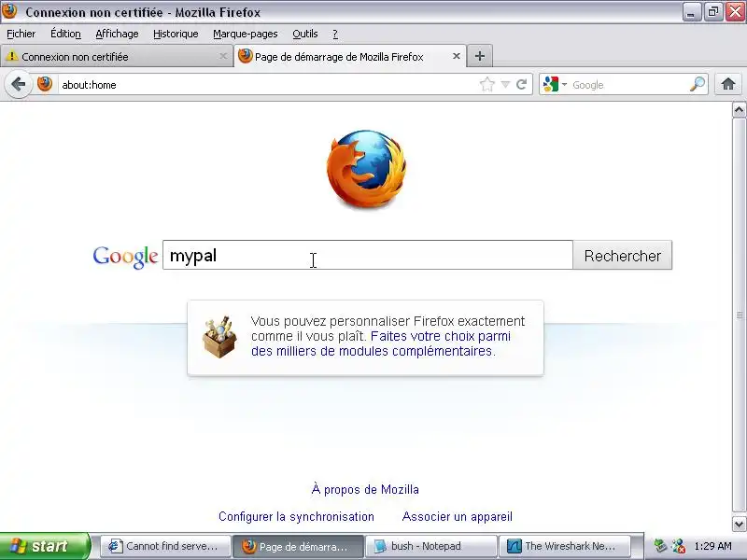Restore down the Firefox window

coord(713,11)
